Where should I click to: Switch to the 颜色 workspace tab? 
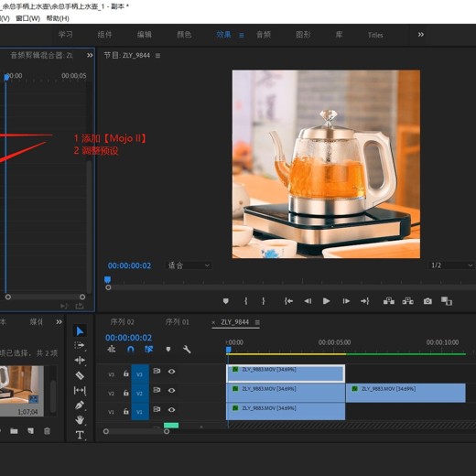pyautogui.click(x=184, y=35)
